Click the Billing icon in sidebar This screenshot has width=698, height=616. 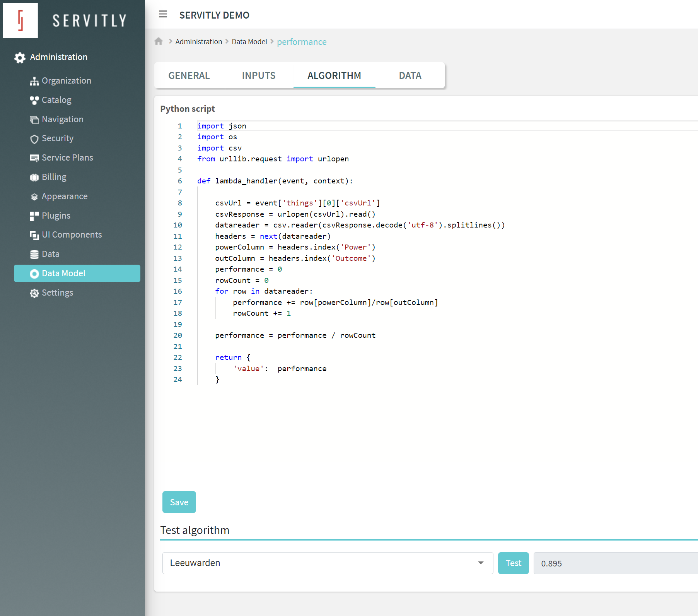(x=34, y=177)
